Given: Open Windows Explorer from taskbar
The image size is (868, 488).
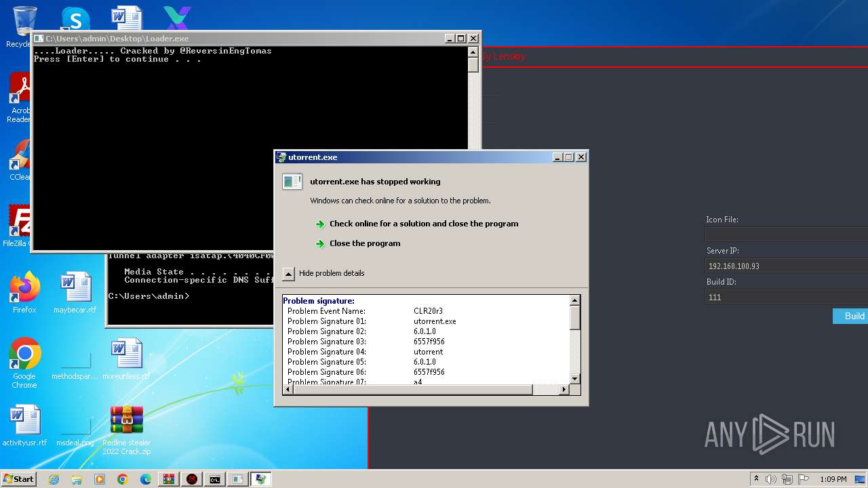Looking at the screenshot, I should pyautogui.click(x=77, y=479).
